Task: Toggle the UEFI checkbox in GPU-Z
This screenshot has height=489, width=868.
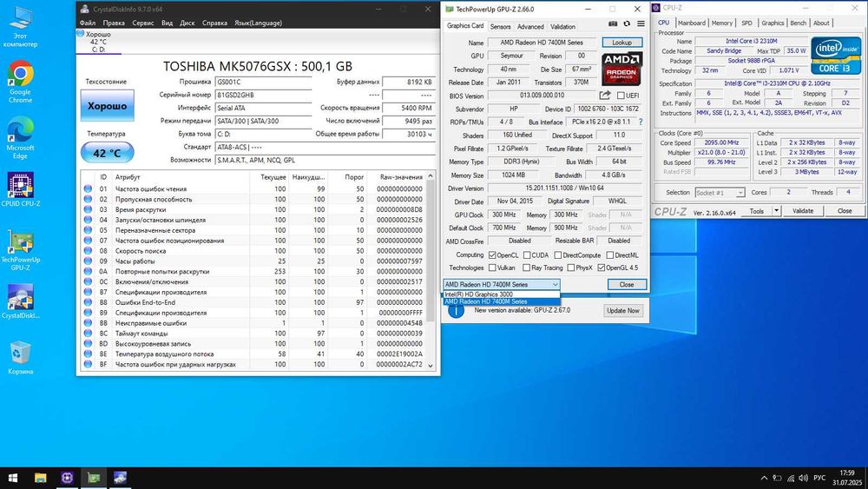Action: click(621, 96)
